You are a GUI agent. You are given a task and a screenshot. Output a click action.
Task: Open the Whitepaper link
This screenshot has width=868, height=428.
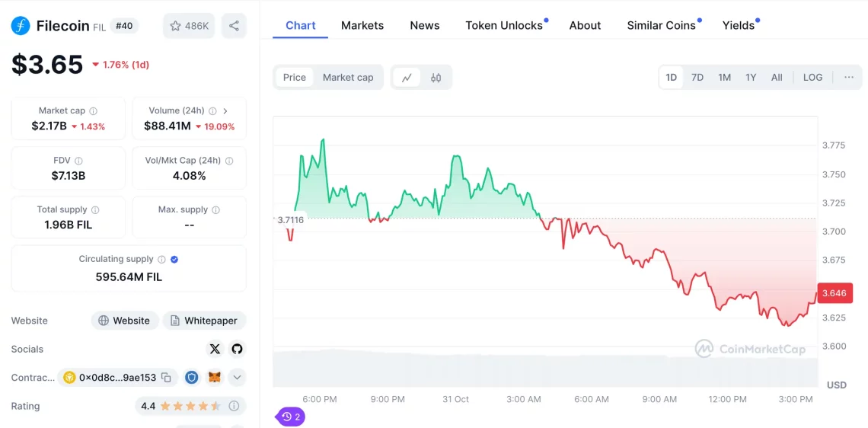point(204,321)
